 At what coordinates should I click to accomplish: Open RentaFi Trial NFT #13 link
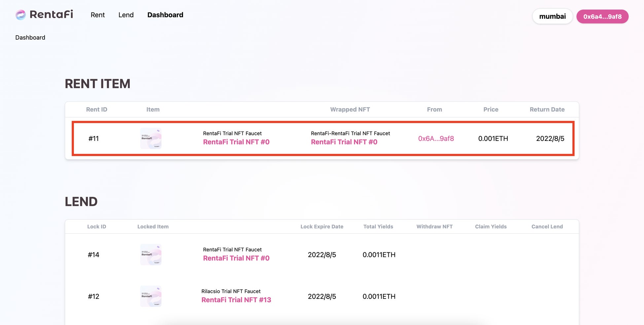tap(236, 300)
